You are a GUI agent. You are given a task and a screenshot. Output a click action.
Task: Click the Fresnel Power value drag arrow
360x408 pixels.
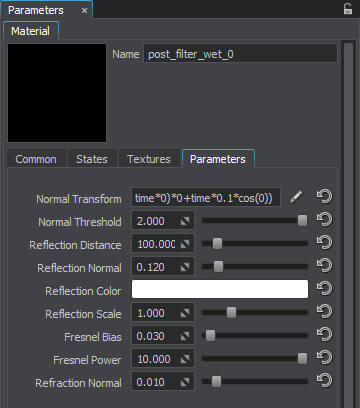185,359
